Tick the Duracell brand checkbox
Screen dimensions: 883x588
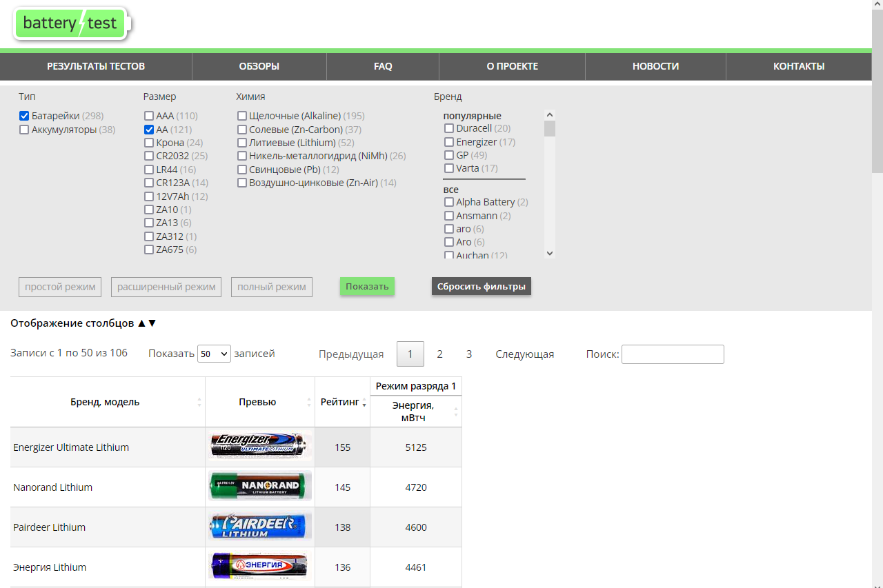[449, 128]
